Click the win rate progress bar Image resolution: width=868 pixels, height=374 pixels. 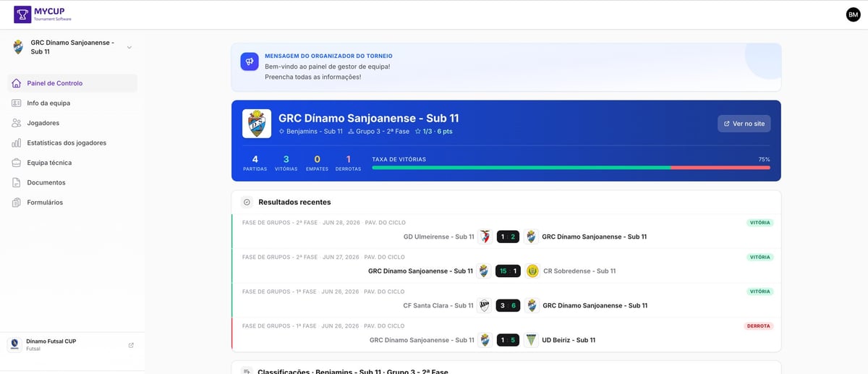click(571, 167)
